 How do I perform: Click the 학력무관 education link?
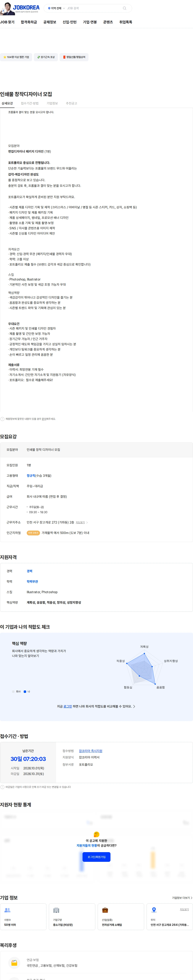click(x=32, y=582)
